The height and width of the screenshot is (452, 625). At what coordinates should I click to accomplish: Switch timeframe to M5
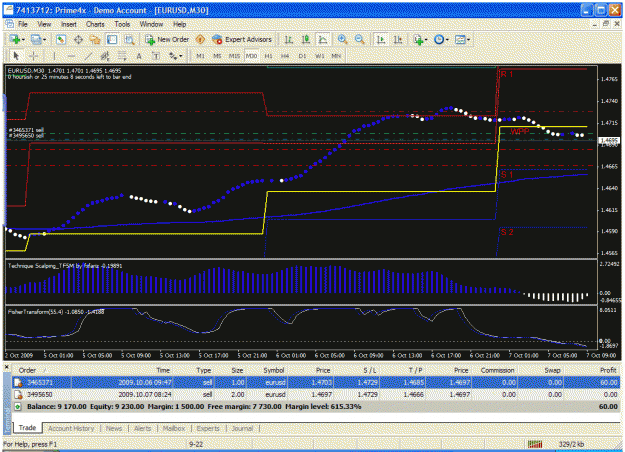click(217, 56)
